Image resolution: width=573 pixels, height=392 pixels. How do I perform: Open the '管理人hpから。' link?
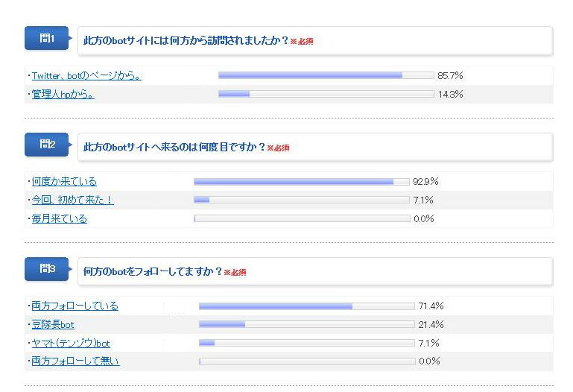(63, 94)
